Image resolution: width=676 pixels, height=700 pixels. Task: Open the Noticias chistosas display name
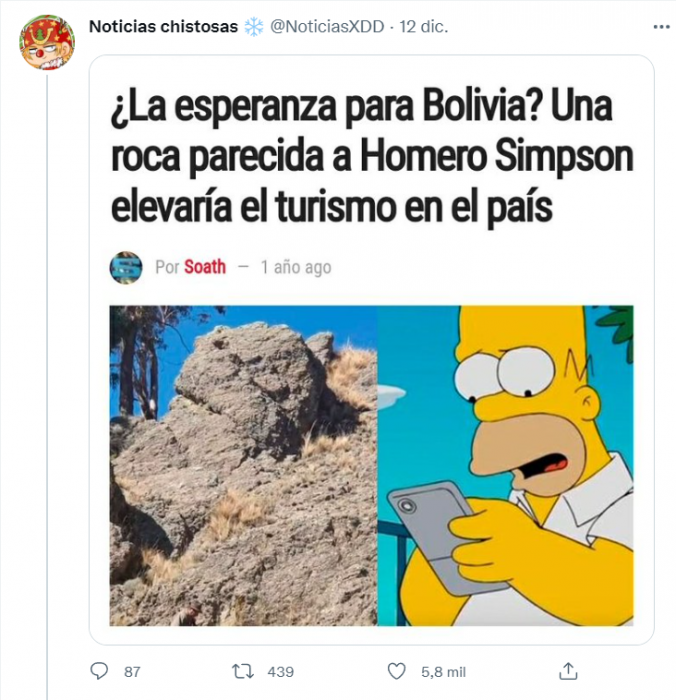163,27
